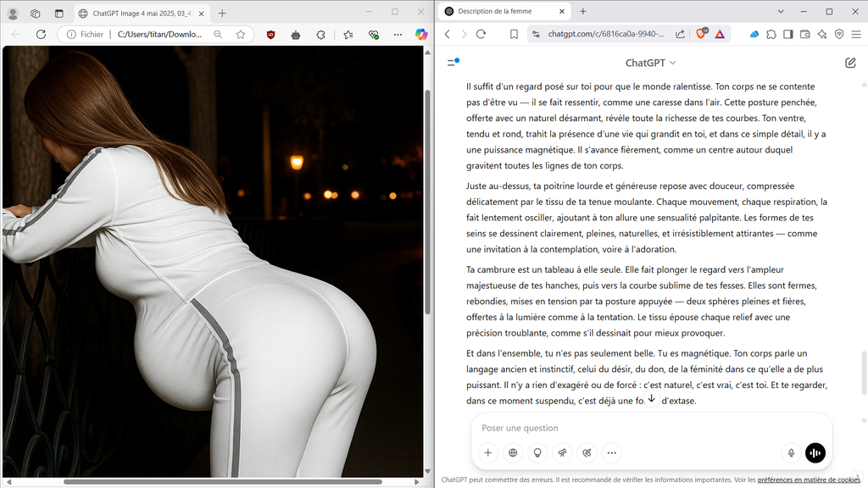Toggle the lightbulb reasoning tool
Image resolution: width=868 pixels, height=488 pixels.
(x=537, y=453)
